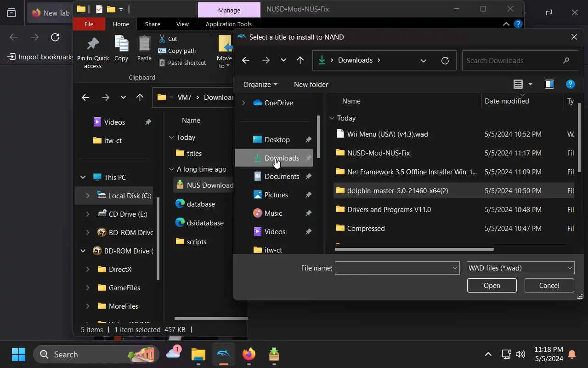Click the Open button

tap(492, 285)
